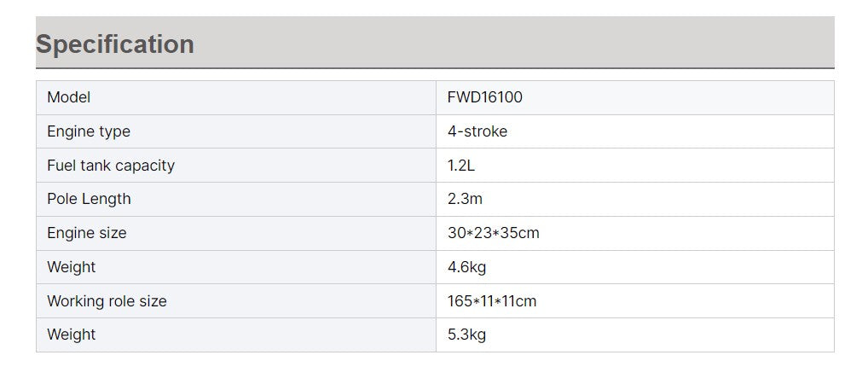The image size is (868, 390).
Task: Click the Fuel tank capacity label
Action: 111,166
